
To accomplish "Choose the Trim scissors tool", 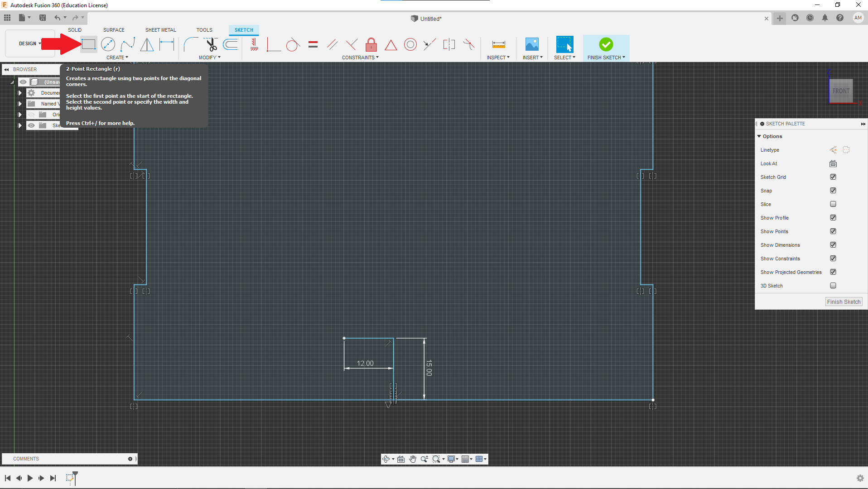I will pos(211,44).
